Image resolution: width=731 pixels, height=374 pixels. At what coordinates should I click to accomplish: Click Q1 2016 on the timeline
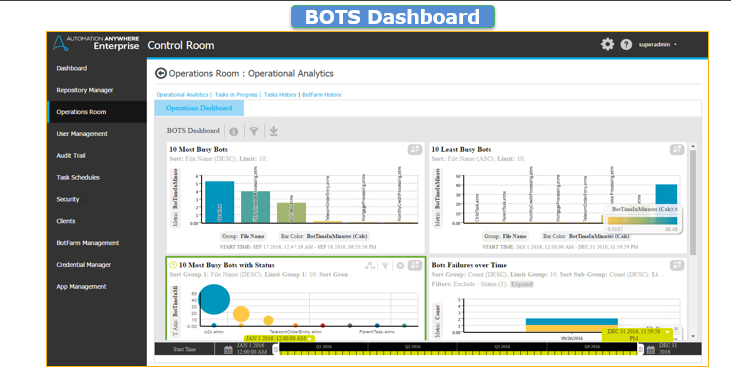pyautogui.click(x=324, y=347)
